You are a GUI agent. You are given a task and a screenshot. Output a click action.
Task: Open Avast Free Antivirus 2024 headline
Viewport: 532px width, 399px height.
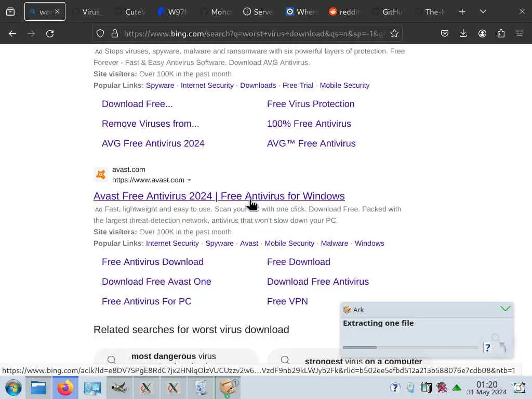(219, 196)
